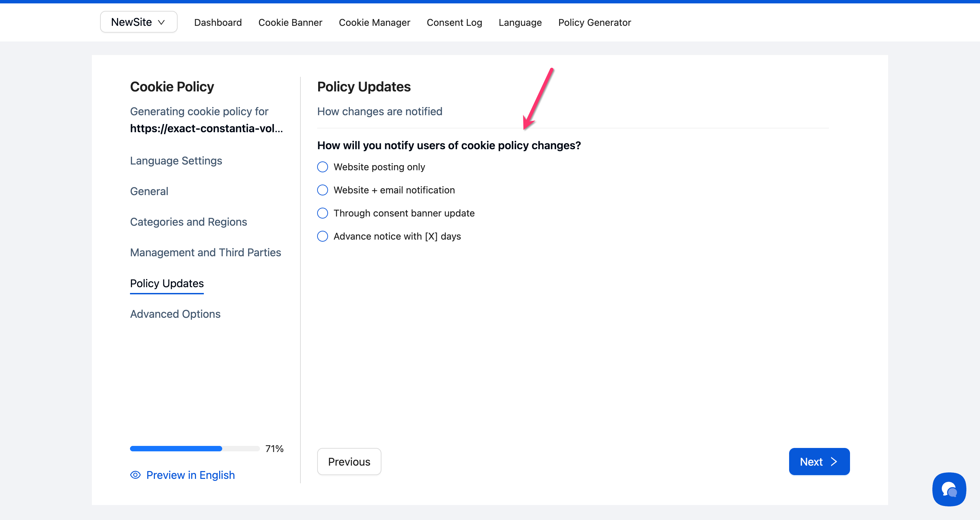This screenshot has width=980, height=520.
Task: Jump to Language Settings step
Action: 176,161
